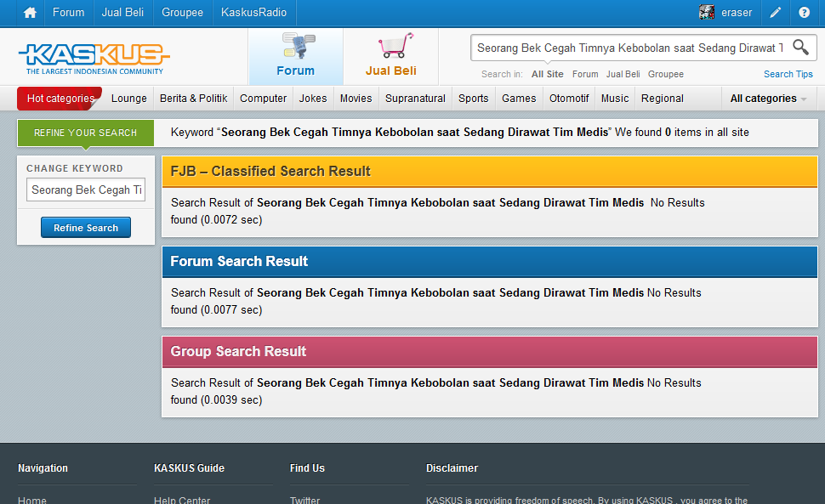Open the Help Center footer link

[182, 500]
